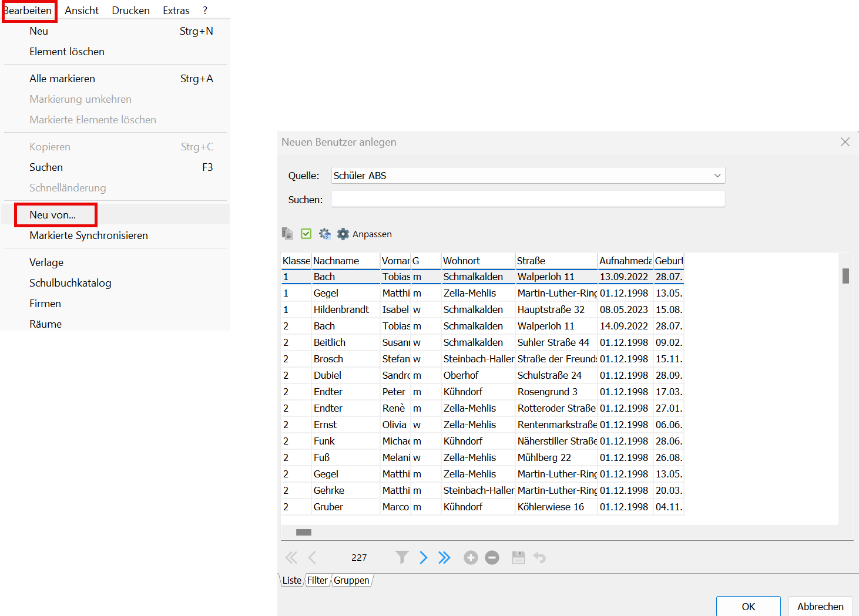Select the Gehrke row
The image size is (859, 616).
(x=482, y=490)
